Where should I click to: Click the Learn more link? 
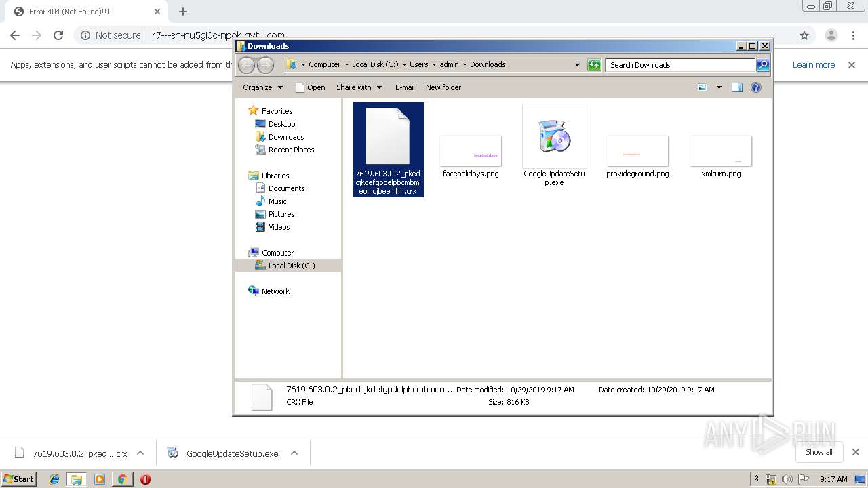(813, 65)
